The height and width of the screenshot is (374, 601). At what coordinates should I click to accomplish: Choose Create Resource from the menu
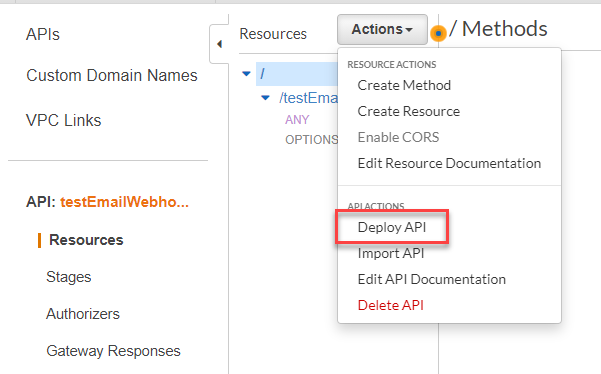point(409,112)
